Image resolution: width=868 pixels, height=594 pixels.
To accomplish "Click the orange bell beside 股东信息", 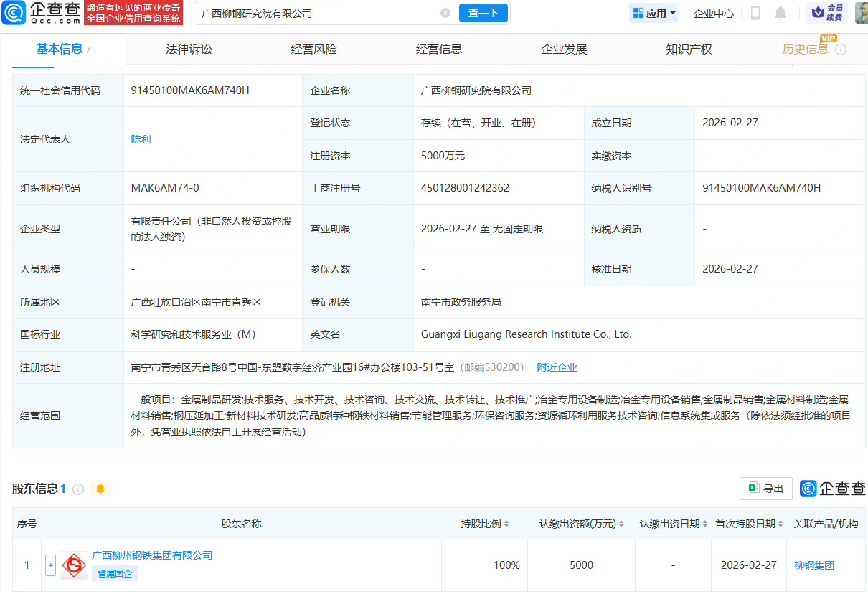I will [100, 489].
